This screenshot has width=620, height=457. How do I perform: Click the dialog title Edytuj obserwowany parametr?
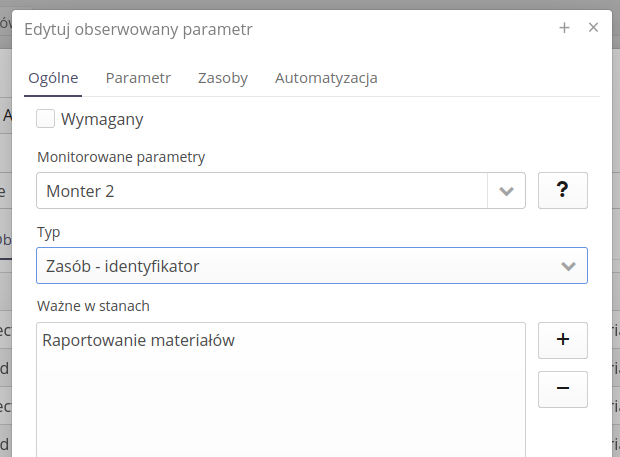(138, 29)
